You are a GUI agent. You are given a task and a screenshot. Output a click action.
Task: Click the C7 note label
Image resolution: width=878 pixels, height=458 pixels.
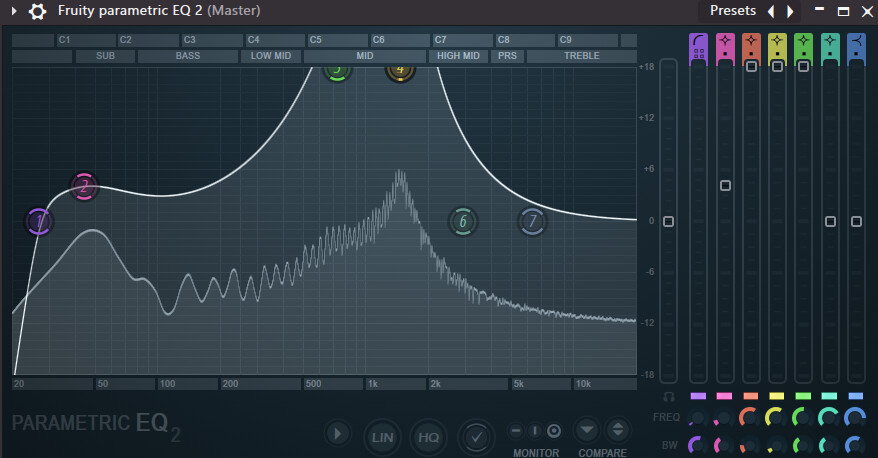click(x=441, y=40)
